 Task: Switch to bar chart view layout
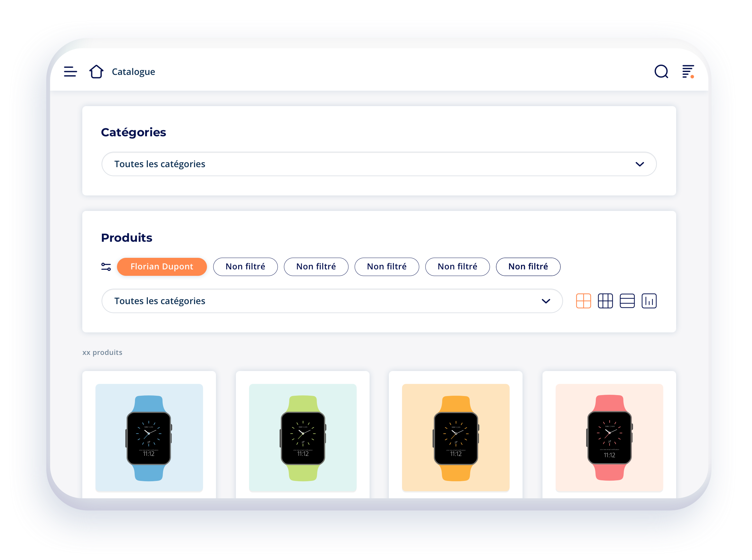pyautogui.click(x=650, y=301)
